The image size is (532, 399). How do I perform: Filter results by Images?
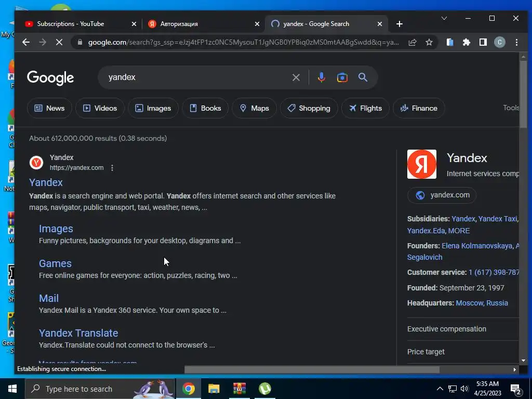tap(153, 108)
